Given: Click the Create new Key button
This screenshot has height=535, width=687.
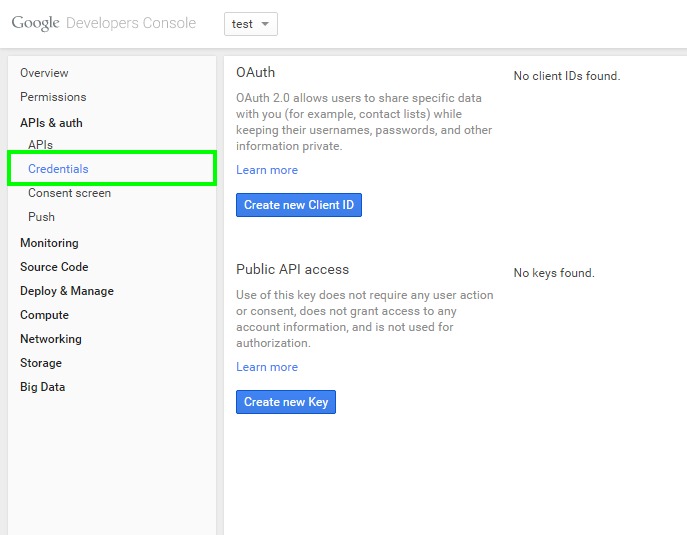Looking at the screenshot, I should (286, 402).
